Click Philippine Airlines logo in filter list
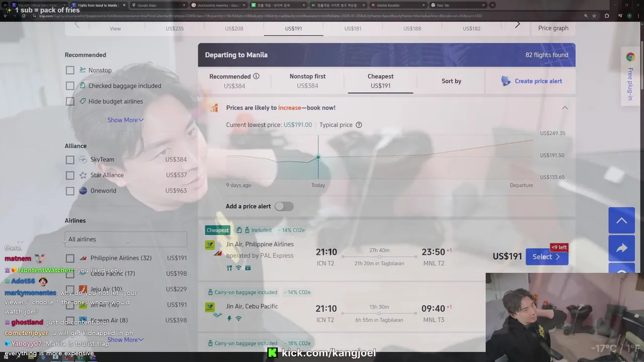Screen dimensions: 644x362 (83, 258)
